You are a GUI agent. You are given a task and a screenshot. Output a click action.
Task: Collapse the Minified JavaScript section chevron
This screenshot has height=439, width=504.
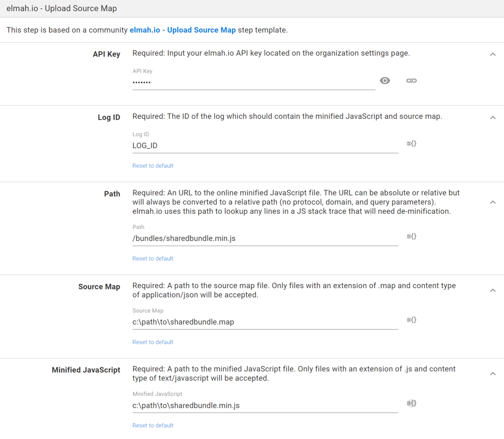click(x=493, y=374)
